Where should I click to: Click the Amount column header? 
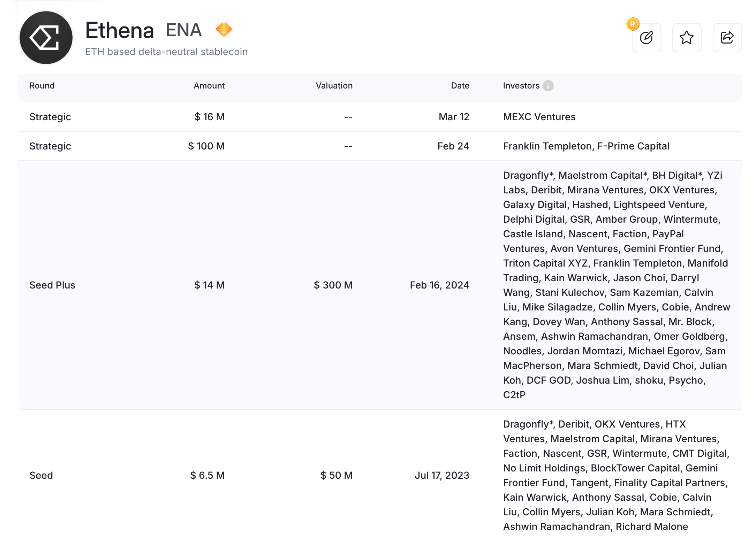click(209, 86)
